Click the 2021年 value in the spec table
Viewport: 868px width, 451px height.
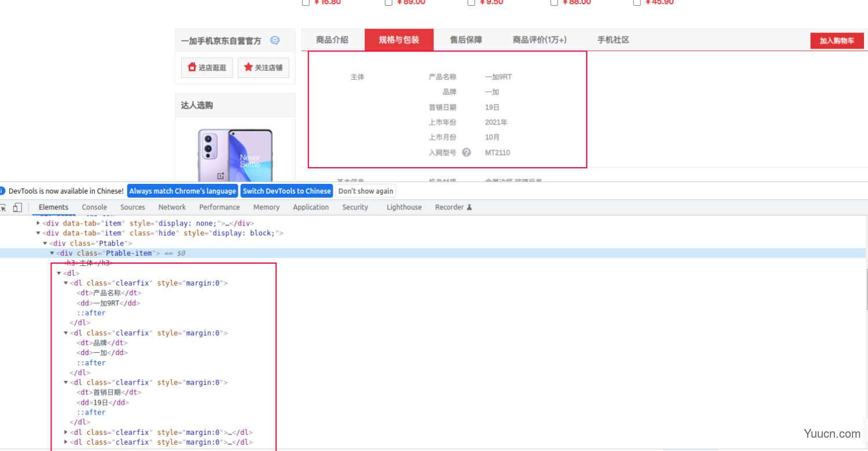click(496, 122)
